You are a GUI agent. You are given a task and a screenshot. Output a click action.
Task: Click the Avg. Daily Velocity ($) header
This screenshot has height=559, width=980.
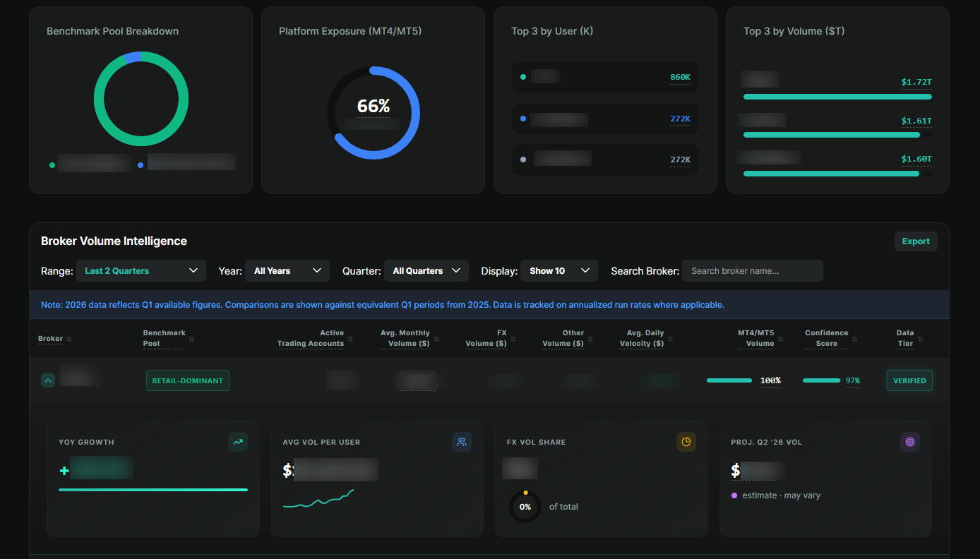pos(642,338)
